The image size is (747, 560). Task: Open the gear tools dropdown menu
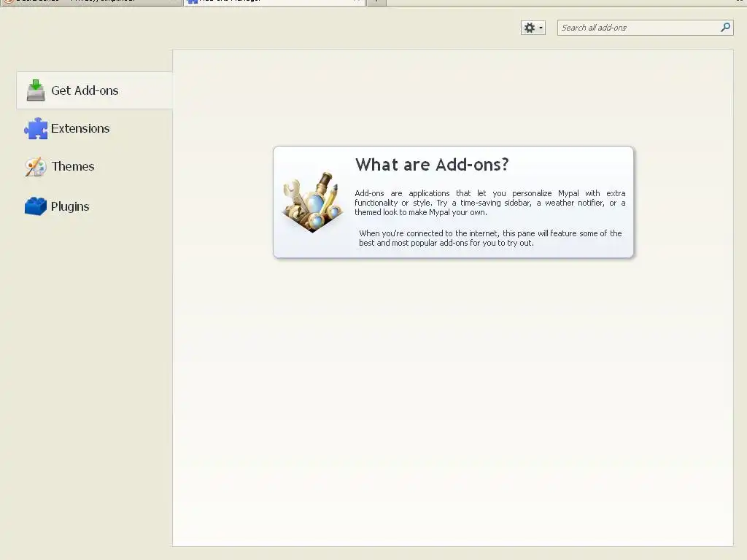pyautogui.click(x=533, y=28)
